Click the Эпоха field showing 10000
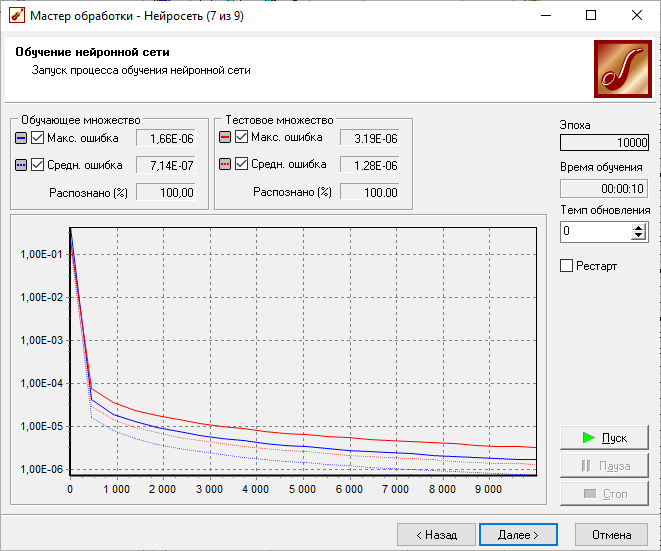This screenshot has height=551, width=661. tap(604, 142)
